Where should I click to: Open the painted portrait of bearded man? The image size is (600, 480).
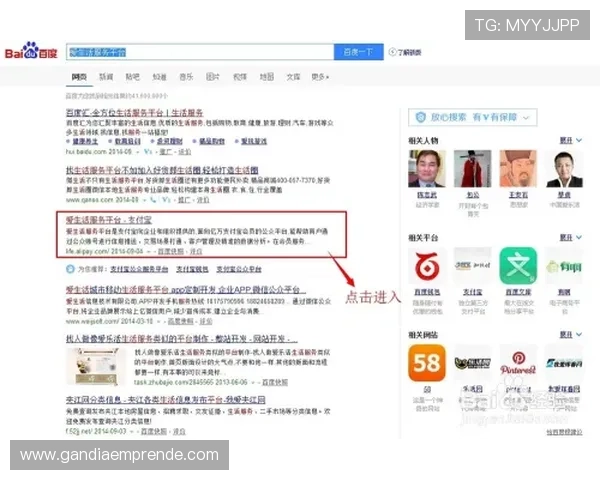pyautogui.click(x=518, y=168)
